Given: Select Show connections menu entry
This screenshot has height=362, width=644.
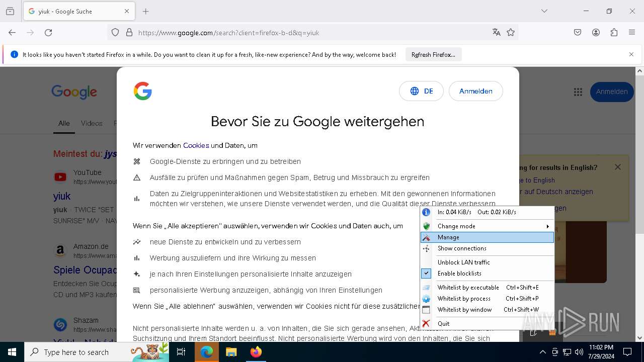Looking at the screenshot, I should pos(487,248).
